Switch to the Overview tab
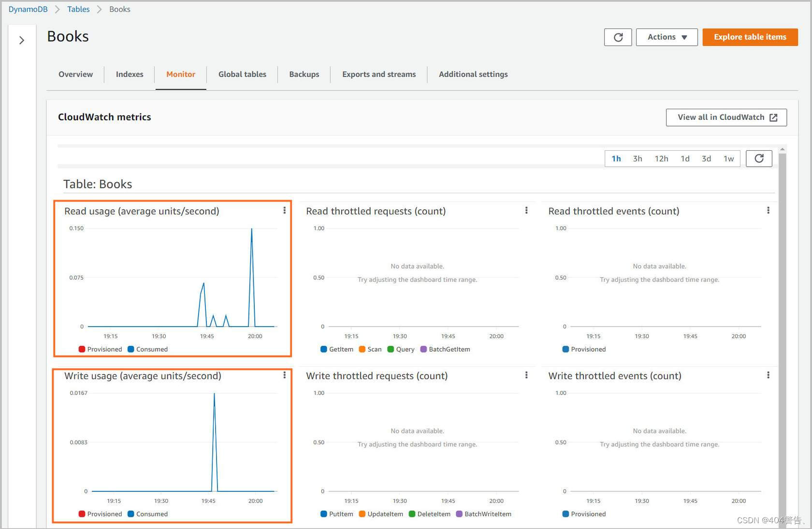The image size is (812, 529). (75, 74)
